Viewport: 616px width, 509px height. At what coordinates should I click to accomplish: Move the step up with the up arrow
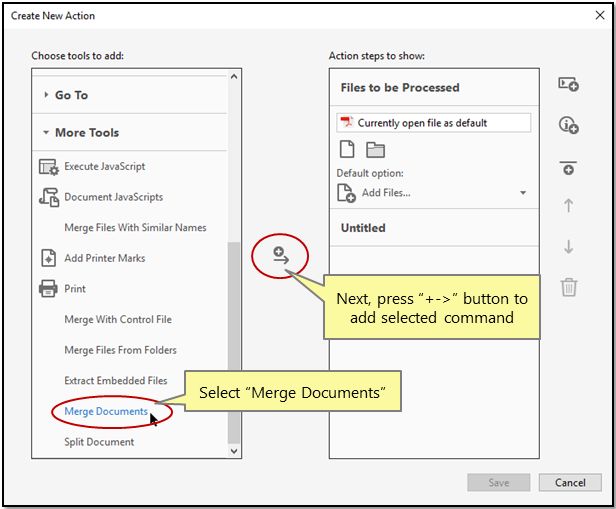(568, 205)
